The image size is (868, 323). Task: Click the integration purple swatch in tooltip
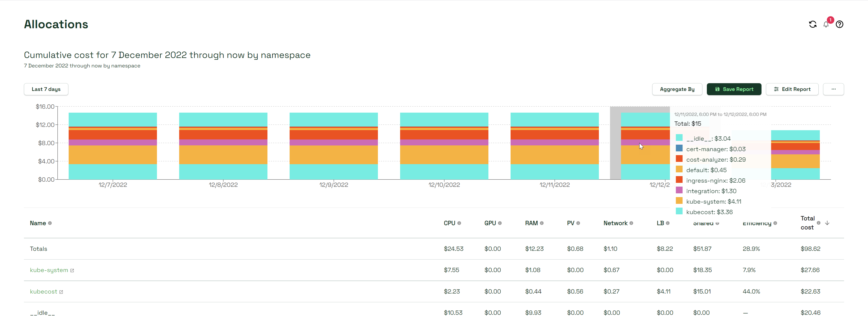[679, 190]
